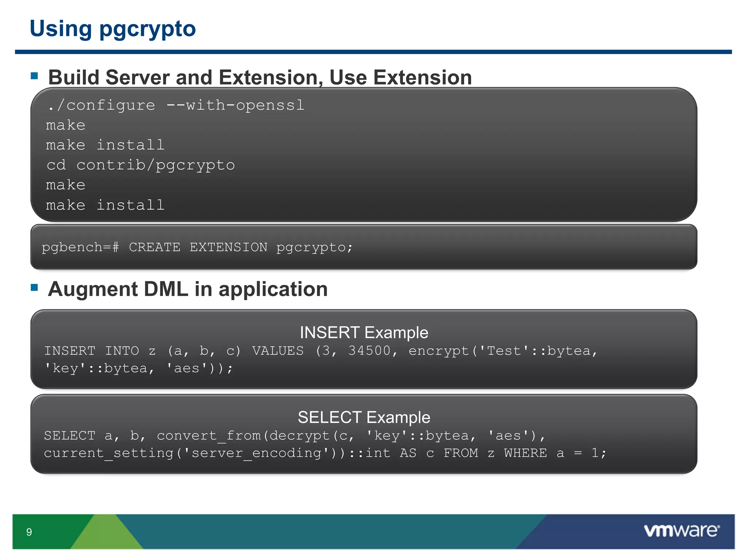Click the VMware logo in footer
The width and height of the screenshot is (747, 560).
tap(681, 530)
